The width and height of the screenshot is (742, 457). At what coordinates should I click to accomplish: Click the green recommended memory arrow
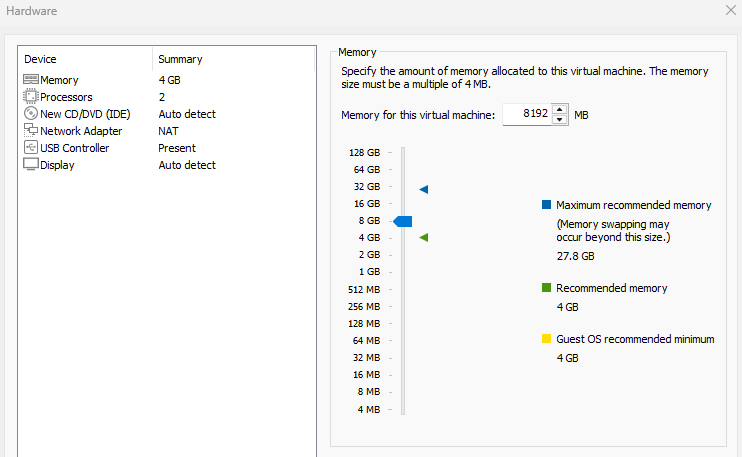pos(424,237)
